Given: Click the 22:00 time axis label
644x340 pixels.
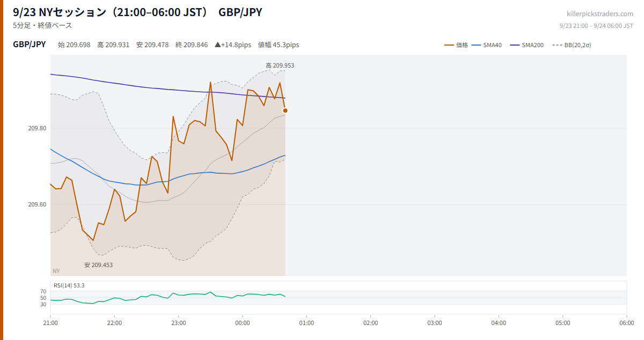Looking at the screenshot, I should point(114,323).
